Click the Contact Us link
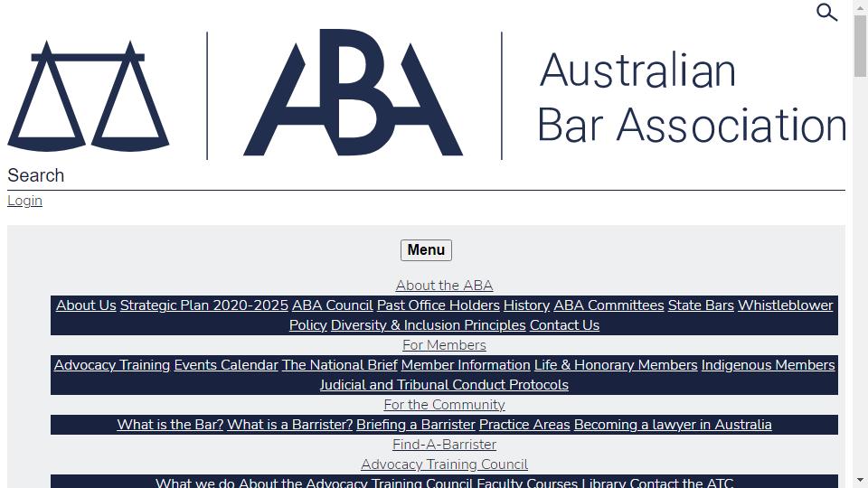Screen dimensions: 868x488 [x=564, y=325]
